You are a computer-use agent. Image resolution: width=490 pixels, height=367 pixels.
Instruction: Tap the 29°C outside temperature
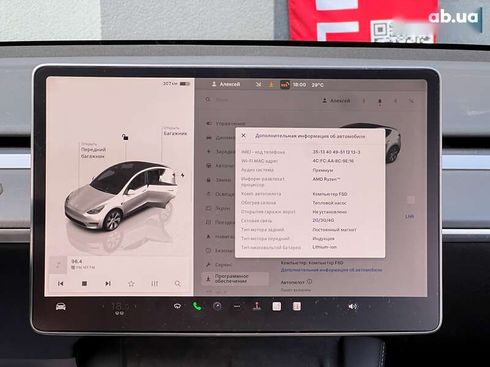click(318, 85)
